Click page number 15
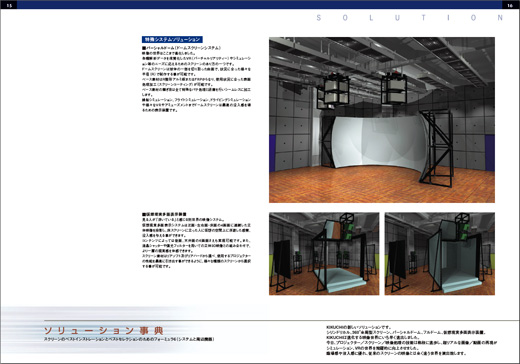 pyautogui.click(x=9, y=5)
